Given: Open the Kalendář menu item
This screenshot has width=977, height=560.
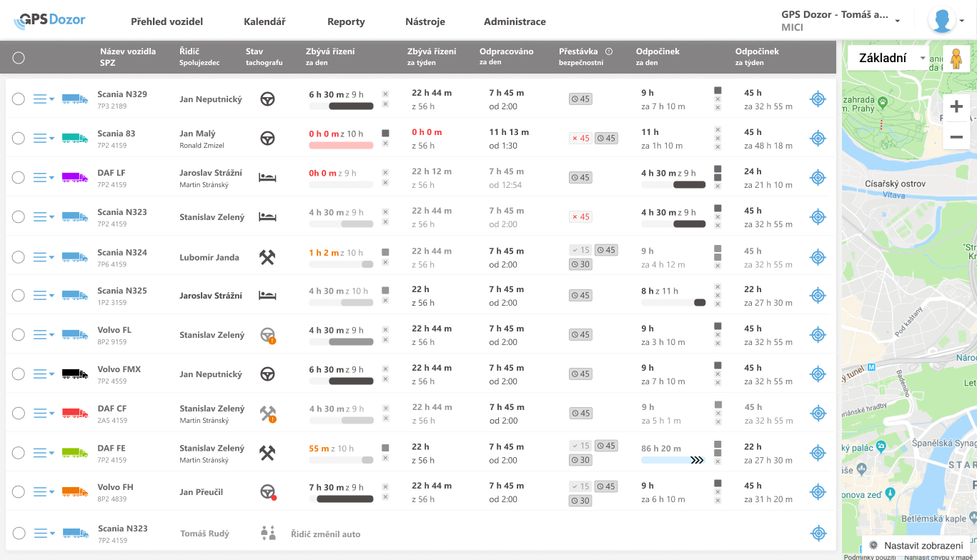Looking at the screenshot, I should click(x=264, y=21).
